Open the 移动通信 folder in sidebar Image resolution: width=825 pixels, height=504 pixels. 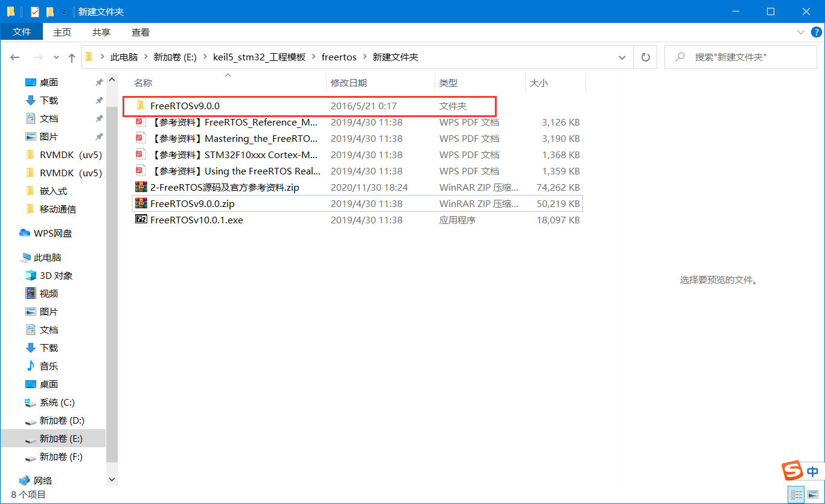[x=57, y=209]
